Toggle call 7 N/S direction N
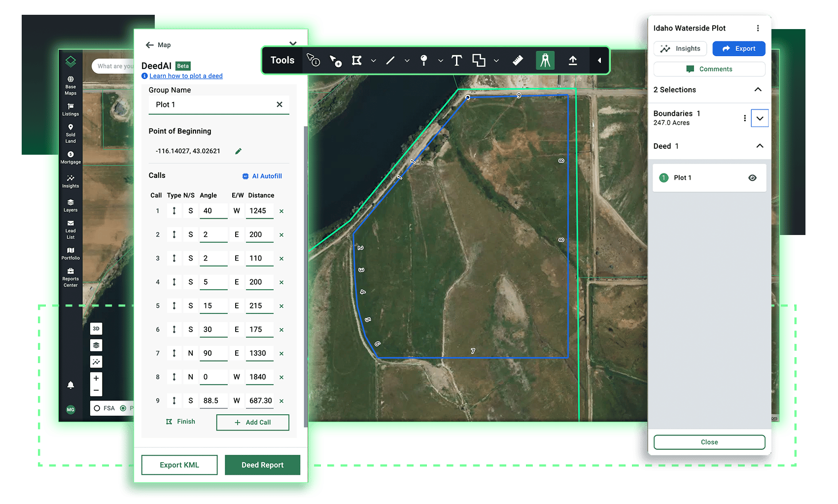The width and height of the screenshot is (838, 504). (191, 353)
